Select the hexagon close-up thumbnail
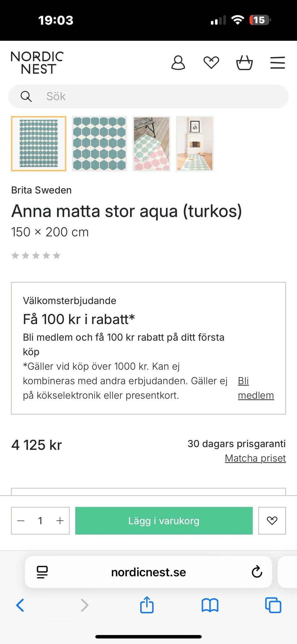 [99, 144]
